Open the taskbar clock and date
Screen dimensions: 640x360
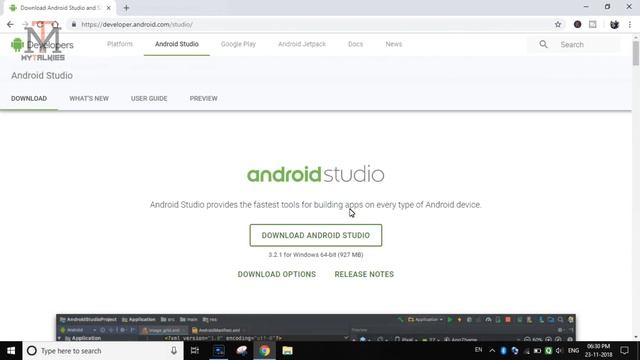point(598,351)
